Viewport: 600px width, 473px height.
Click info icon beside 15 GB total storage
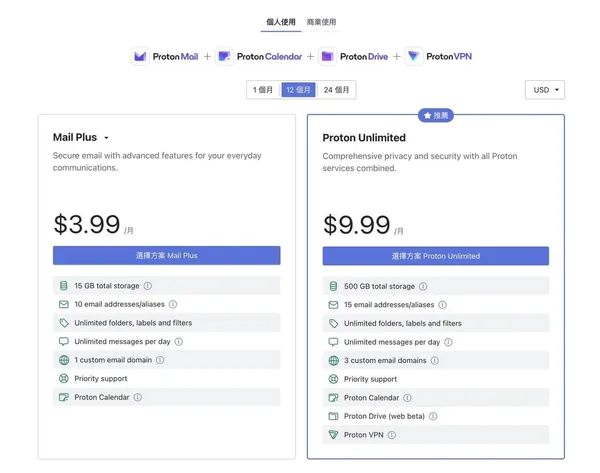pos(147,286)
